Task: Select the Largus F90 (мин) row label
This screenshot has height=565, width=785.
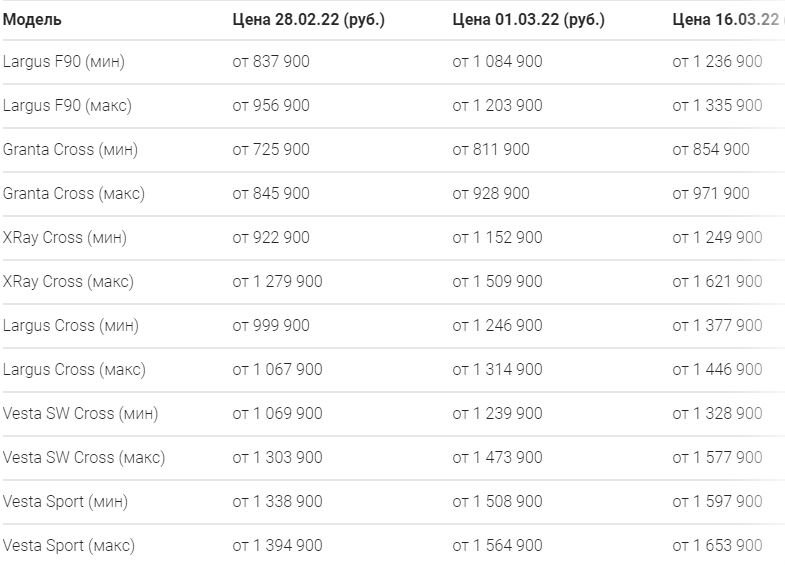Action: (x=64, y=62)
